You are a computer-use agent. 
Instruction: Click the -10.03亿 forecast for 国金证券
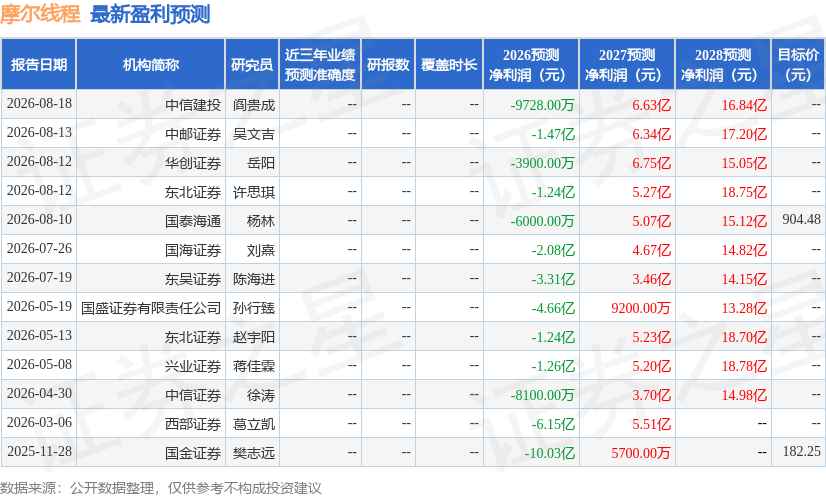tap(549, 453)
